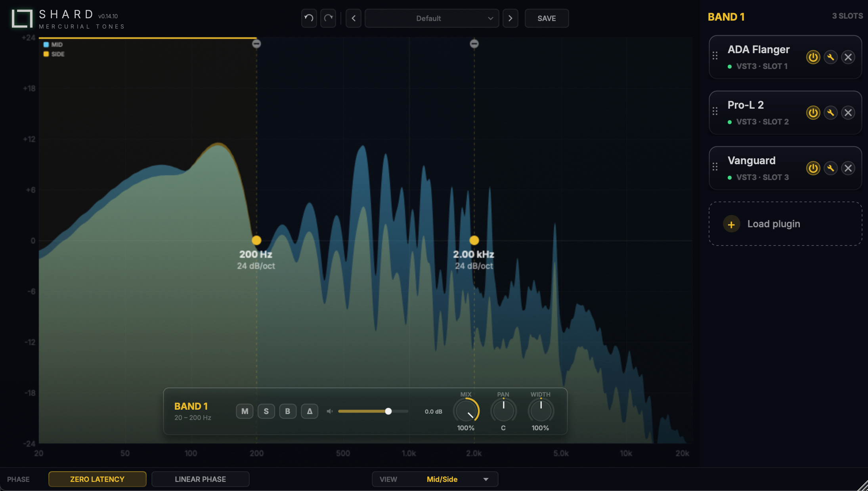Select the 200 Hz crossover point
Image resolution: width=868 pixels, height=491 pixels.
coord(256,240)
